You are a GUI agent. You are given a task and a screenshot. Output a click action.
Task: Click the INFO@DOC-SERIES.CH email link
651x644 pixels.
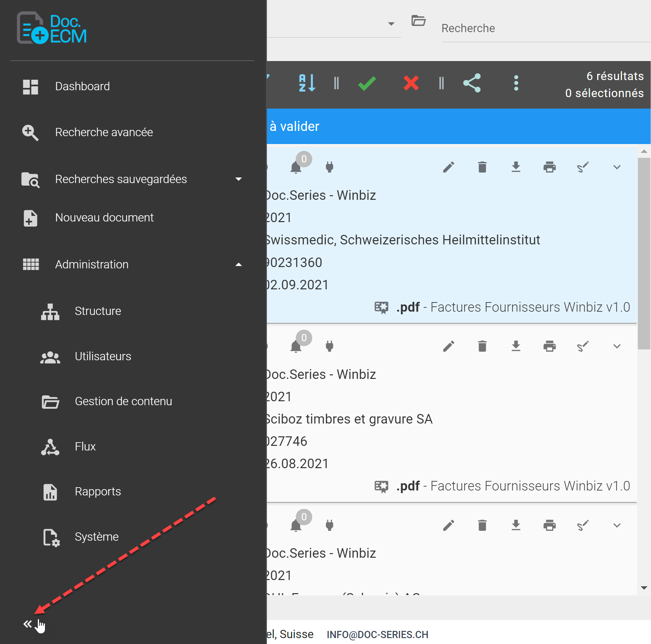[378, 634]
